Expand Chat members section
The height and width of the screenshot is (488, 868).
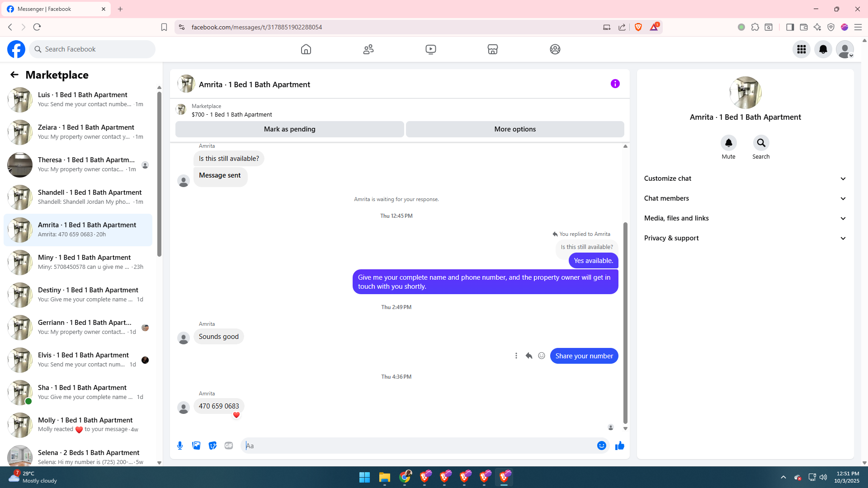tap(745, 198)
